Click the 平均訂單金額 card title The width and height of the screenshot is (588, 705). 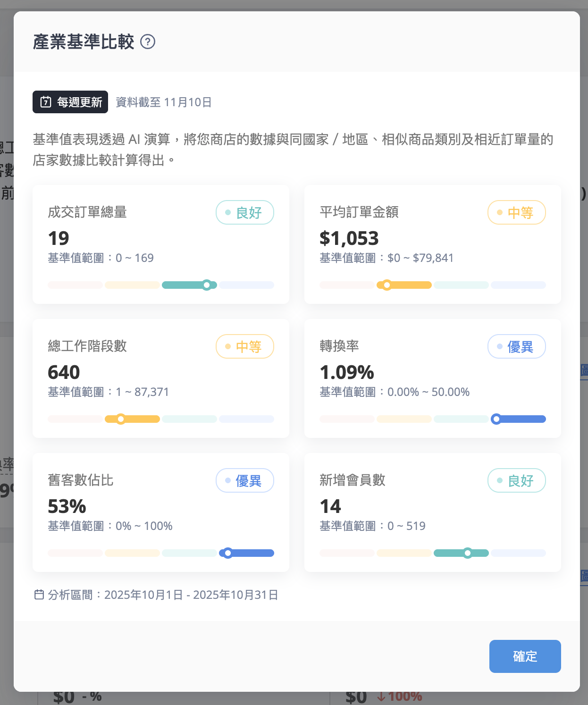coord(359,212)
